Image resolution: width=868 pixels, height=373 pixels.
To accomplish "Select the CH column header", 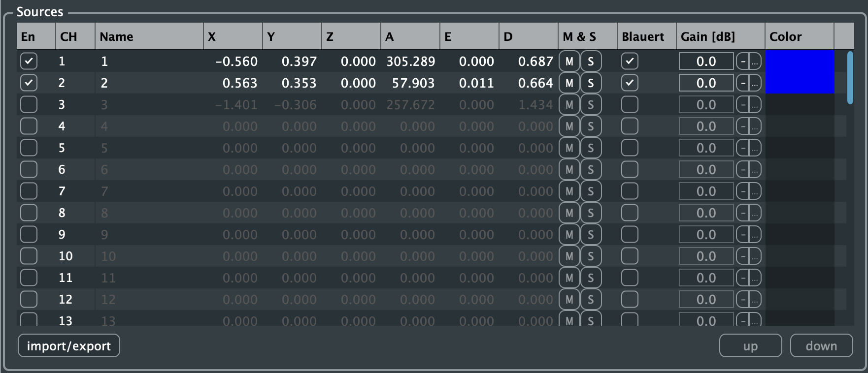I will pyautogui.click(x=75, y=36).
